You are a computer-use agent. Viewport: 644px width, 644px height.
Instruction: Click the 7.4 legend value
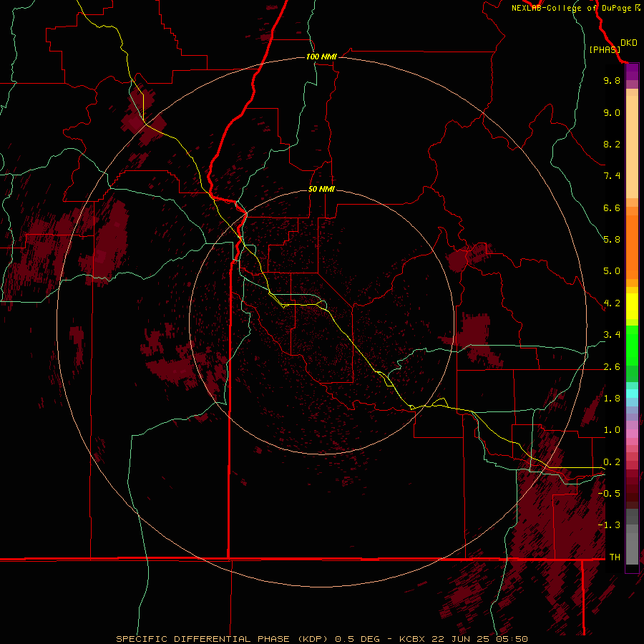click(x=612, y=176)
